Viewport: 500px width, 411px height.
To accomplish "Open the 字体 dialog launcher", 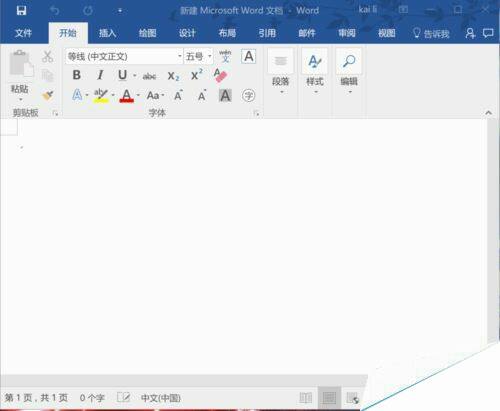I will tap(256, 114).
